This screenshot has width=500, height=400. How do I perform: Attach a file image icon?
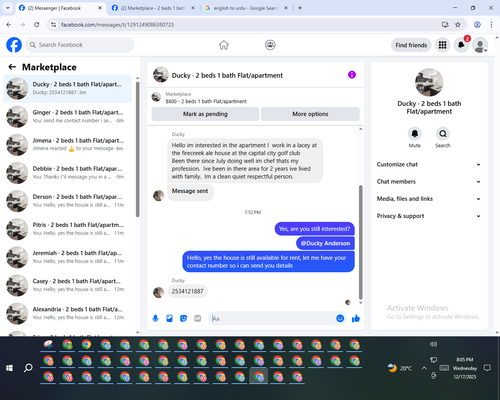click(x=169, y=319)
